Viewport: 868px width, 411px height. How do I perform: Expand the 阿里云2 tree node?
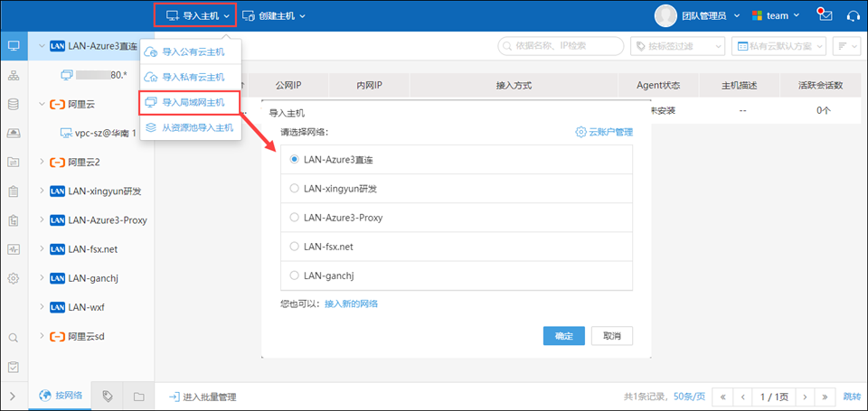[x=42, y=162]
